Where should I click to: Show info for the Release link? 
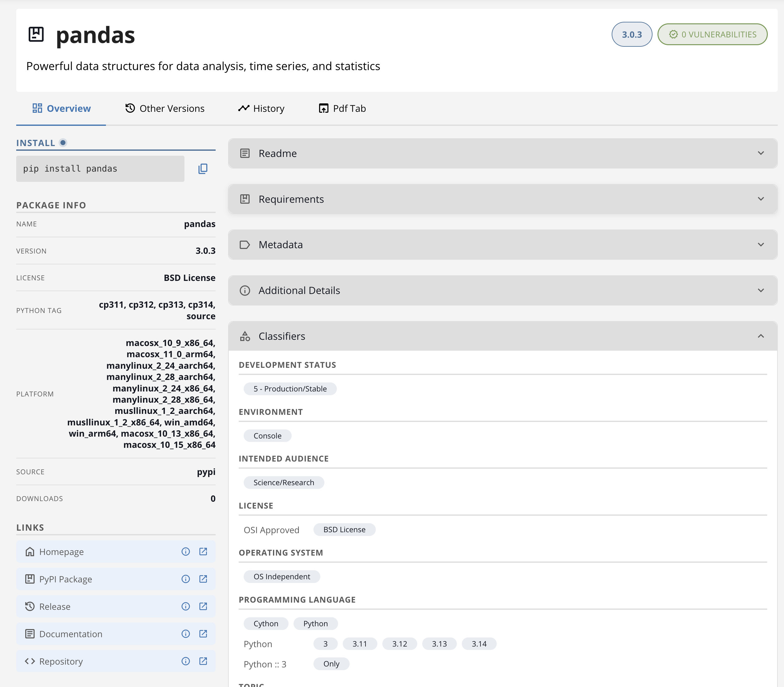(186, 606)
